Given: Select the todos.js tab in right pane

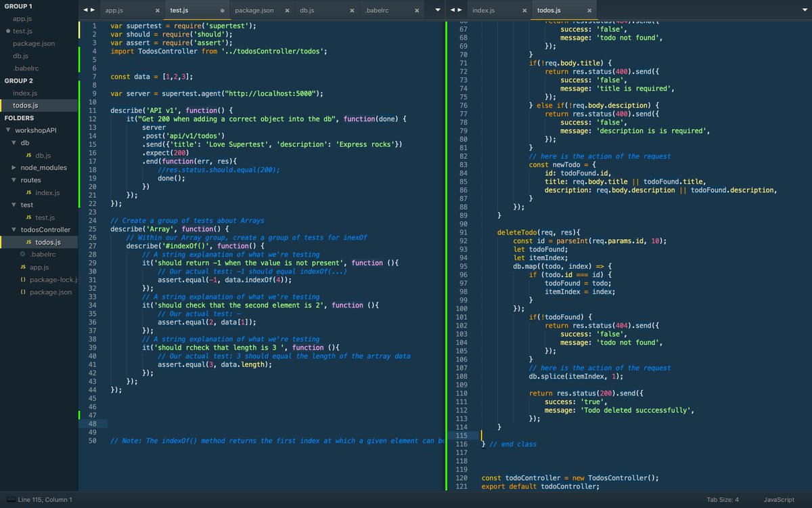Looking at the screenshot, I should coord(564,11).
